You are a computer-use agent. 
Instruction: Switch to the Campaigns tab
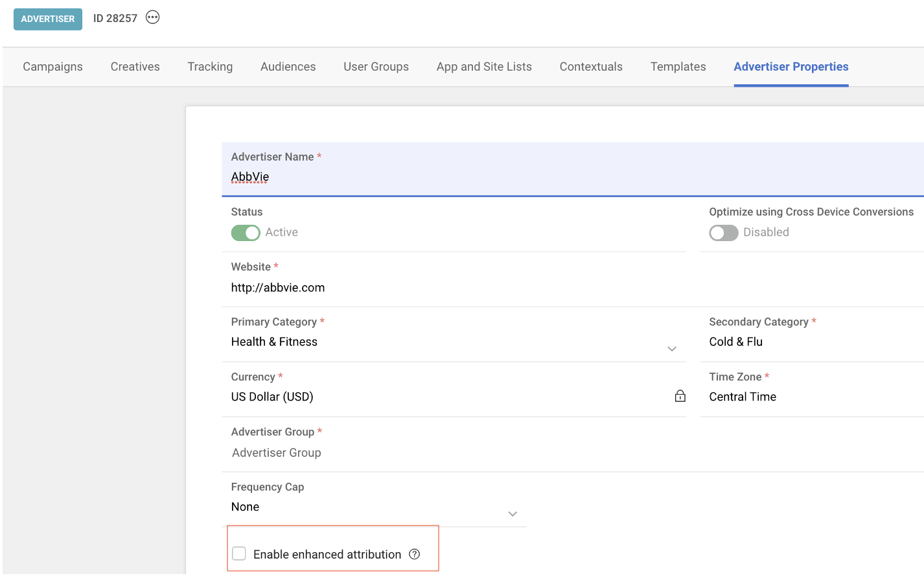pyautogui.click(x=53, y=67)
